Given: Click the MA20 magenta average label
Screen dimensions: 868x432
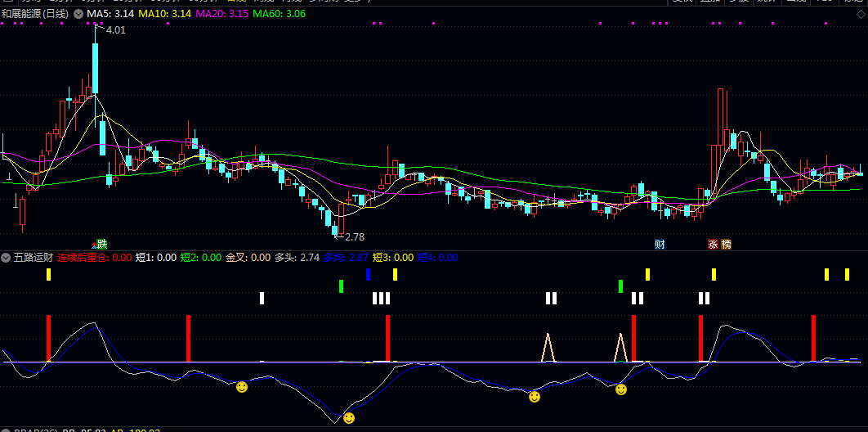Looking at the screenshot, I should click(x=221, y=15).
